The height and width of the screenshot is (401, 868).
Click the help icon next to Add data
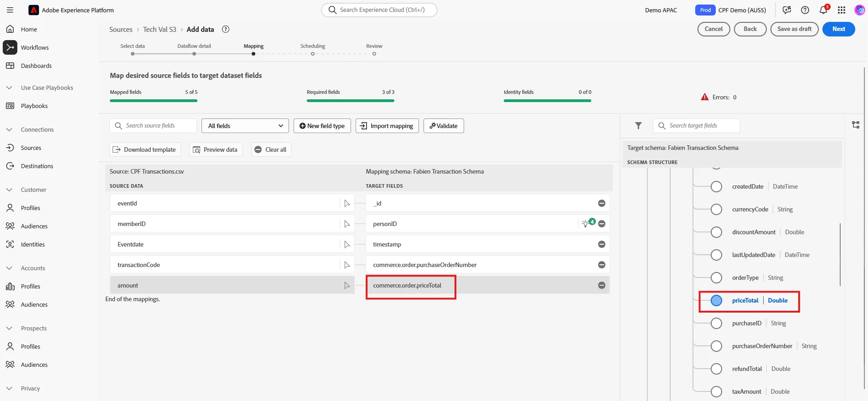pos(225,29)
